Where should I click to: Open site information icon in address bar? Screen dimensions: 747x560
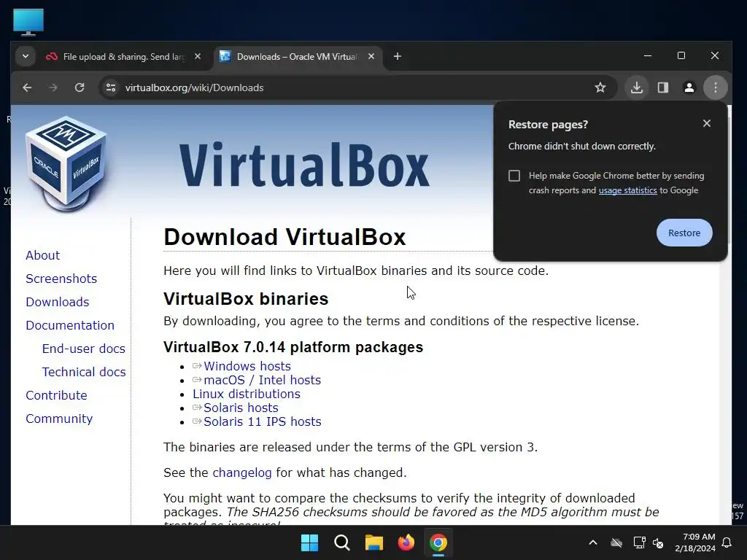(x=111, y=87)
